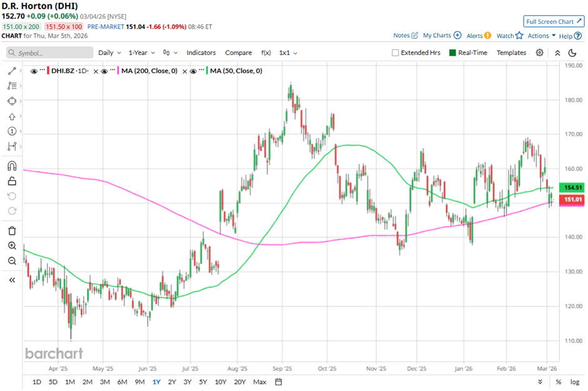Toggle the magnet snap tool
This screenshot has width=588, height=391.
click(x=12, y=166)
